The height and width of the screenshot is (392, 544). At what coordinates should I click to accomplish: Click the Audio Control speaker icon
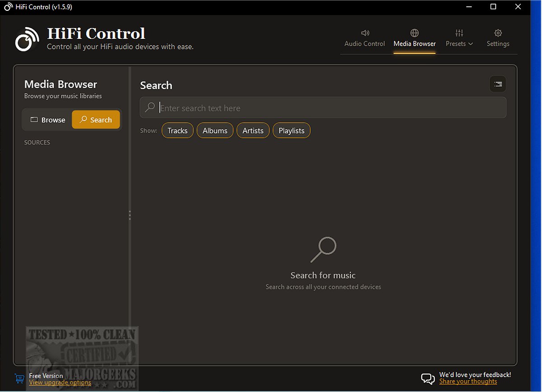point(365,33)
